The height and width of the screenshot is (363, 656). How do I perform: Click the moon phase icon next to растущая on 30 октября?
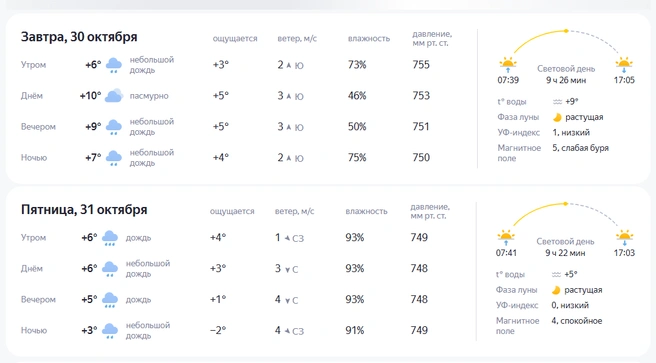(x=557, y=118)
